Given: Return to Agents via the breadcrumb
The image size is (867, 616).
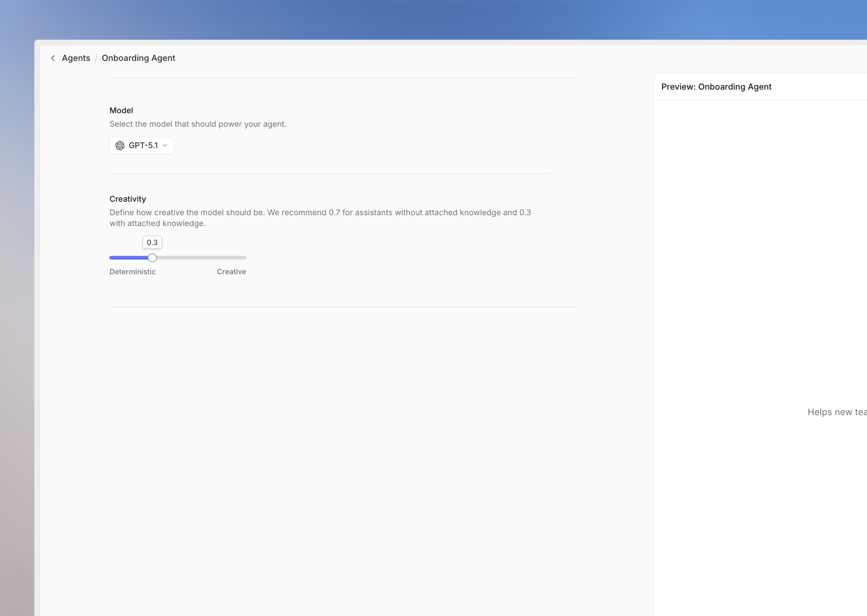Looking at the screenshot, I should coord(76,58).
